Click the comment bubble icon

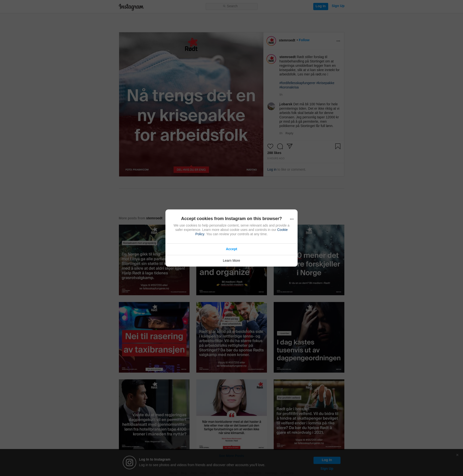[280, 146]
